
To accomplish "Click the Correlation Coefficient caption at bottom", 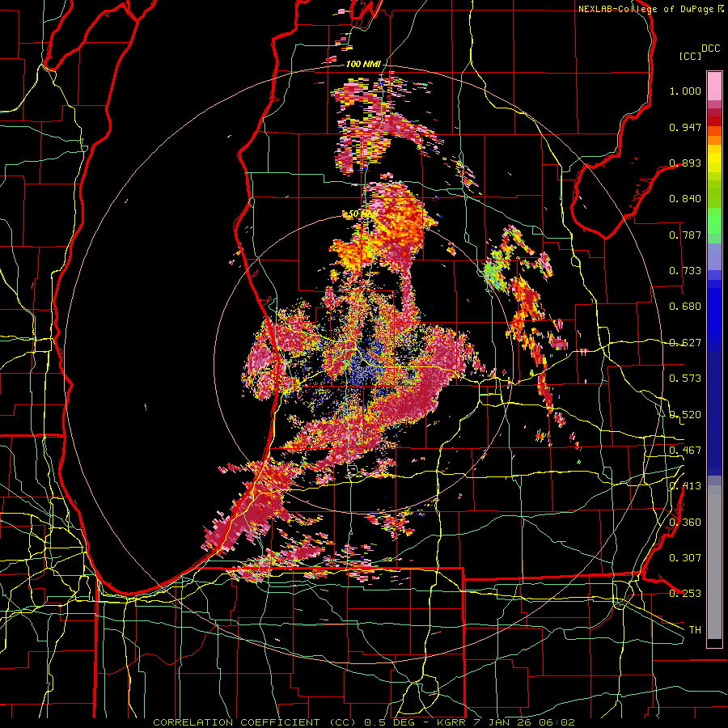I will coord(364,722).
